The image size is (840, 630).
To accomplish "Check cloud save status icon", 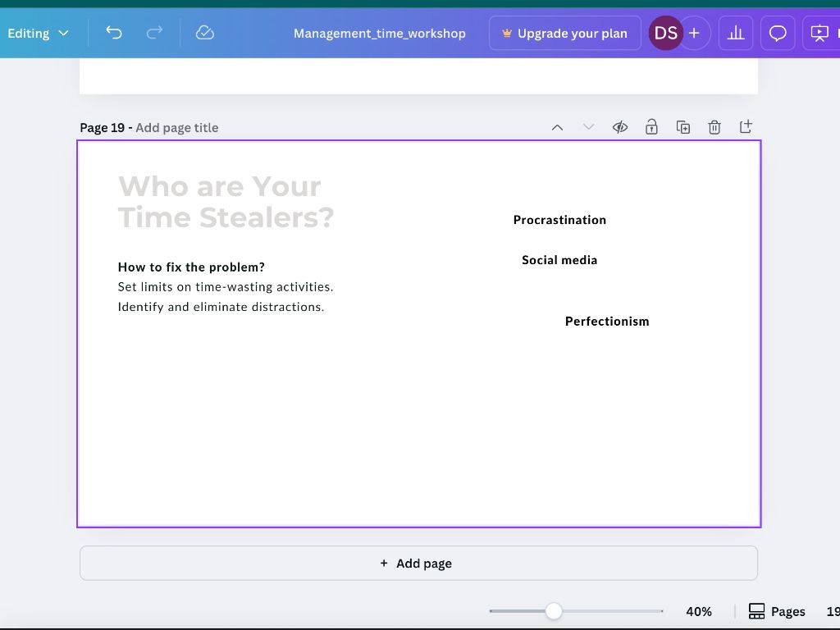I will pos(204,33).
